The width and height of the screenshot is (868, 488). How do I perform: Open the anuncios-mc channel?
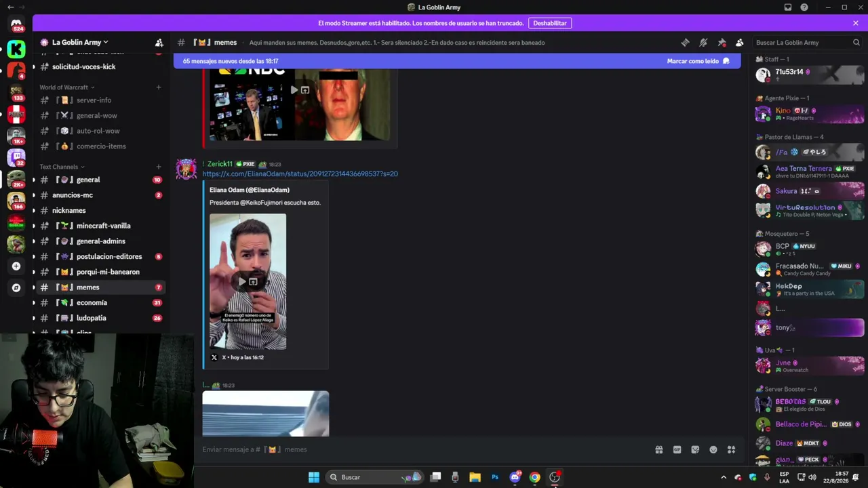click(x=102, y=195)
